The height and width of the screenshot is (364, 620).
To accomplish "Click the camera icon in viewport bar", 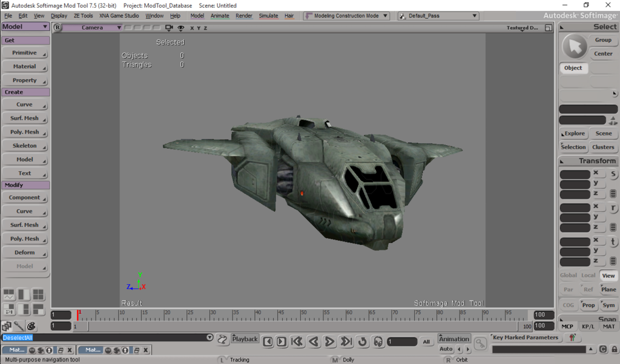I will pyautogui.click(x=169, y=28).
